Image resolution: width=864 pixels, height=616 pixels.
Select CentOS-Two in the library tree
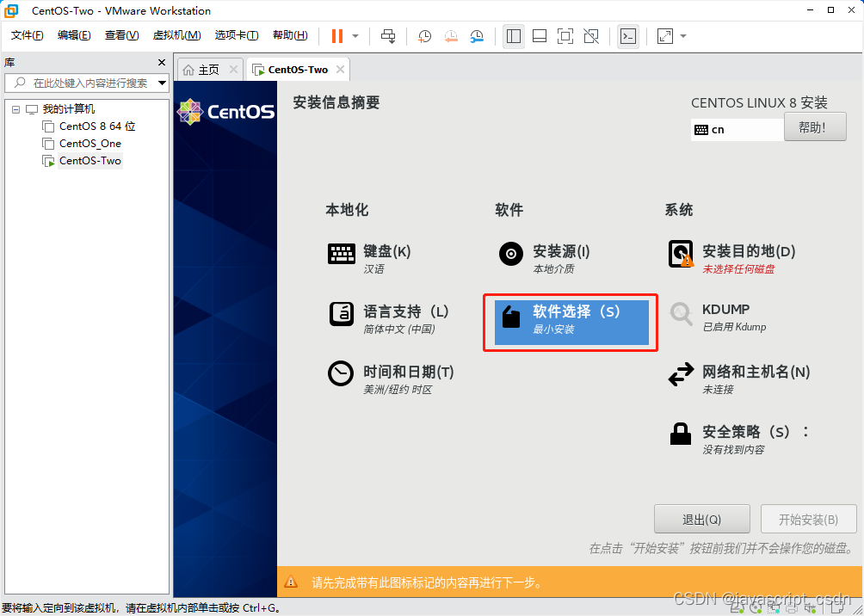(89, 161)
